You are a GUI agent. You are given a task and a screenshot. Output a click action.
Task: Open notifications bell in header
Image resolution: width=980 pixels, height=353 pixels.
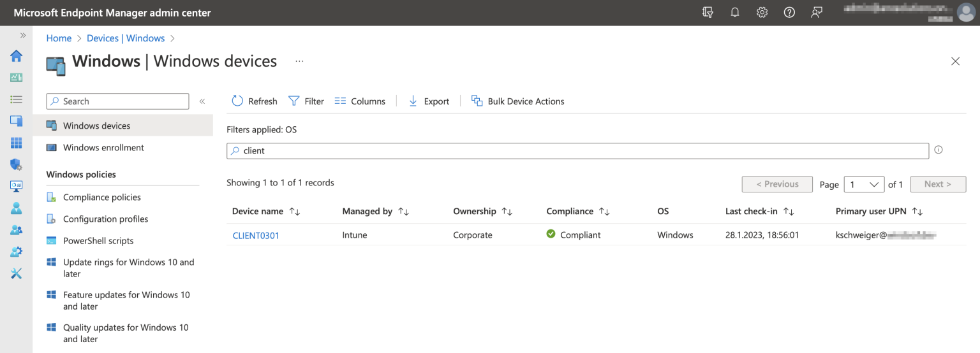click(x=734, y=13)
